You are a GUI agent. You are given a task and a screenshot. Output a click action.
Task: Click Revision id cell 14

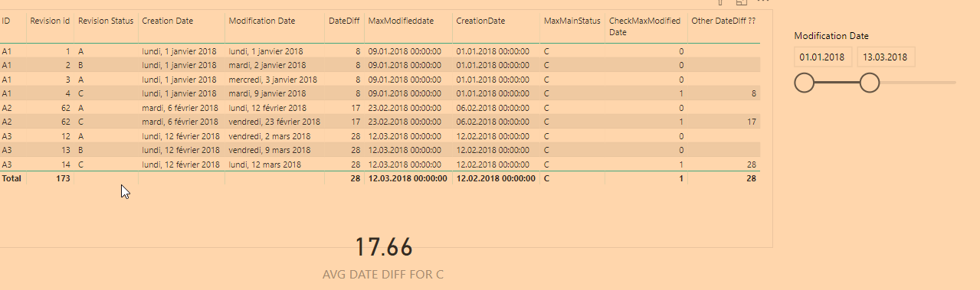click(66, 165)
